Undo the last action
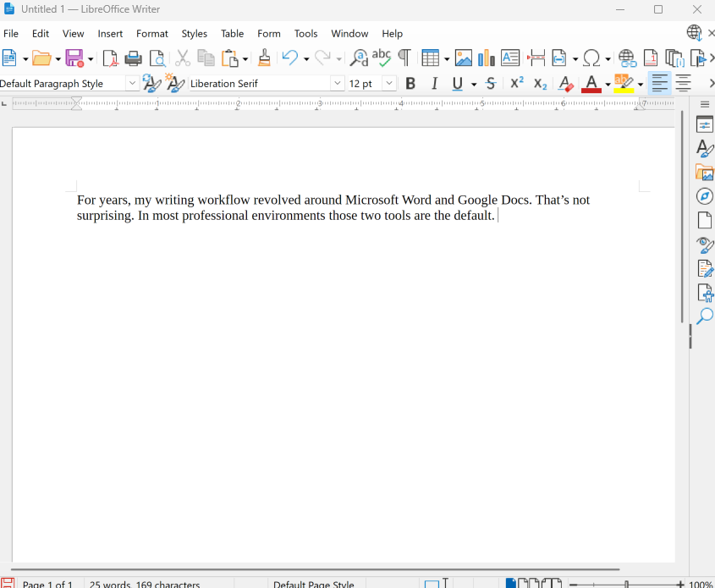Image resolution: width=715 pixels, height=588 pixels. click(x=290, y=58)
